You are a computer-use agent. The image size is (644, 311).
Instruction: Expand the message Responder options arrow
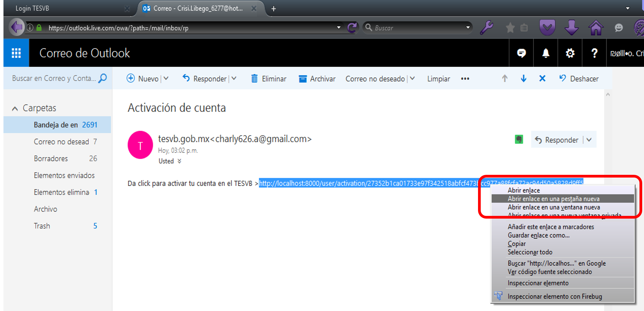coord(589,140)
